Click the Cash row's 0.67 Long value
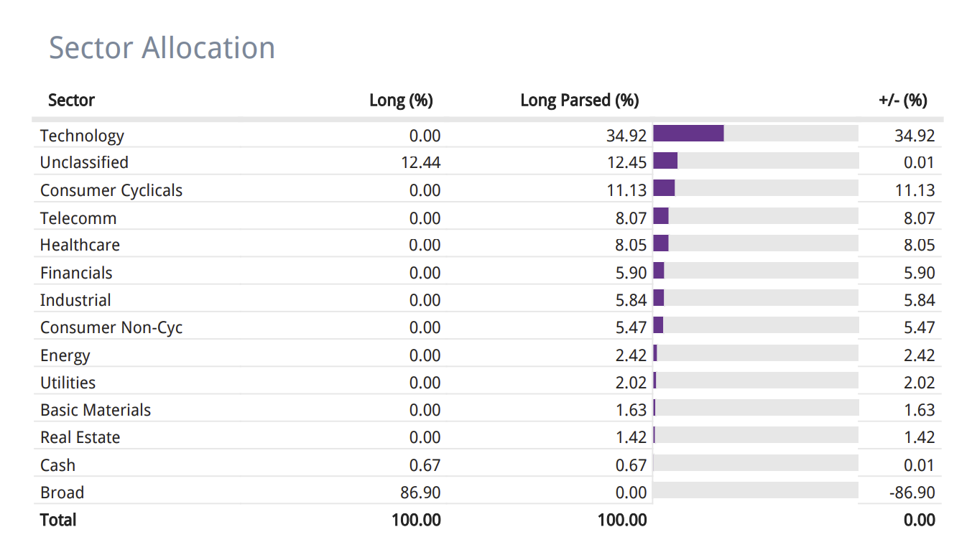The image size is (967, 560). coord(425,465)
